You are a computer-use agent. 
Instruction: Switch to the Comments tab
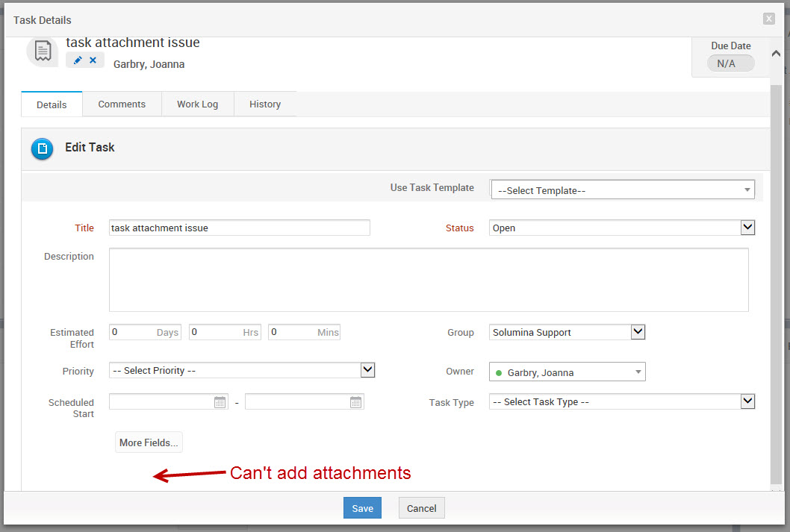pos(122,104)
